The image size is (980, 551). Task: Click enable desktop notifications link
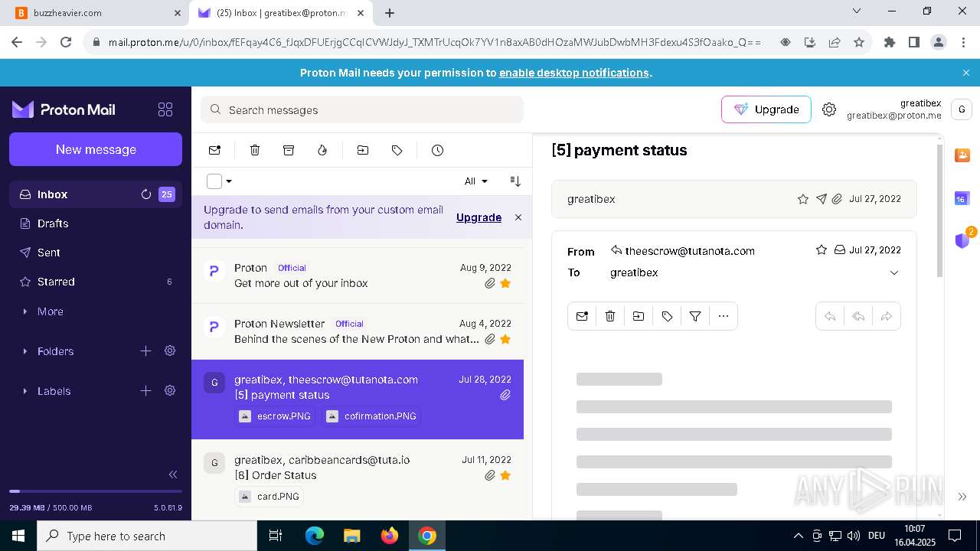click(x=574, y=73)
